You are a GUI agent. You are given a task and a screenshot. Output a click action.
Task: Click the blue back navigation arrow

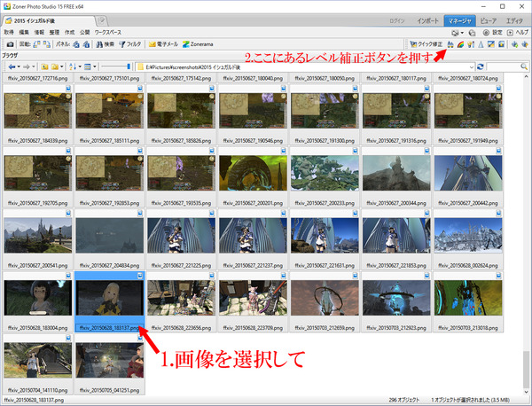(12, 66)
